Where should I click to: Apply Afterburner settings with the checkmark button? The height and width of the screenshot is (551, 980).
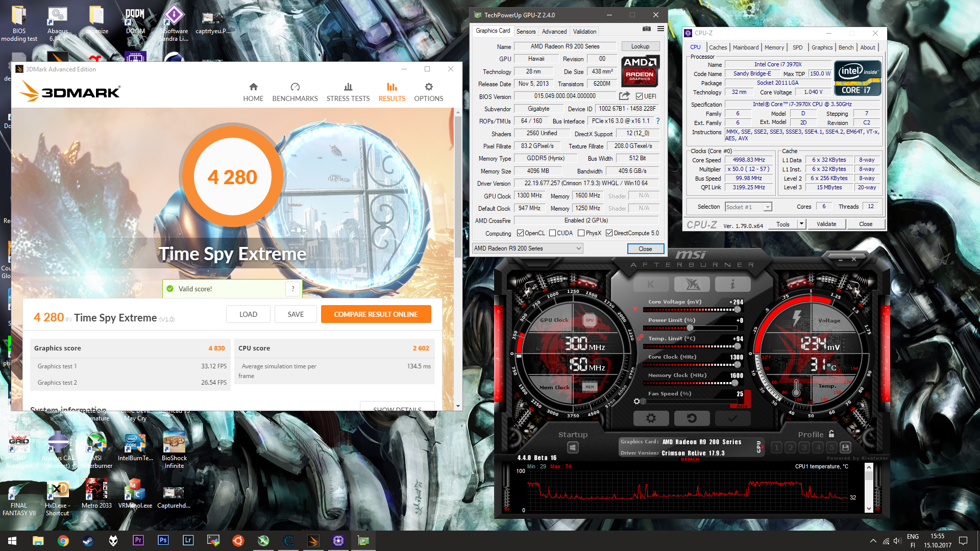(x=732, y=418)
